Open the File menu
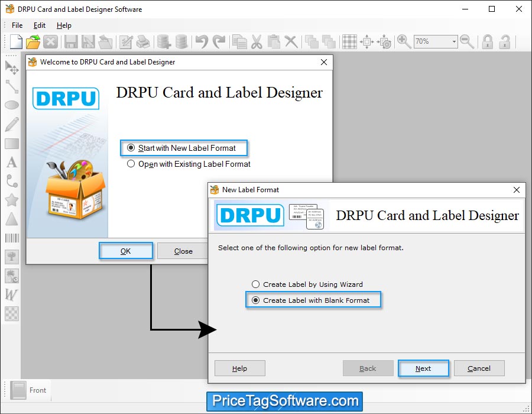Image resolution: width=532 pixels, height=414 pixels. click(17, 25)
